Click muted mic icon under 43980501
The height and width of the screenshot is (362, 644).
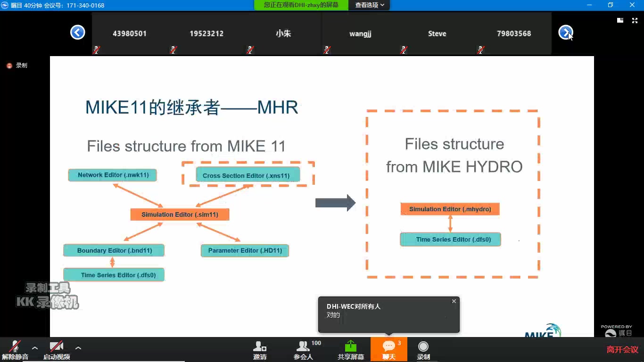tap(96, 49)
